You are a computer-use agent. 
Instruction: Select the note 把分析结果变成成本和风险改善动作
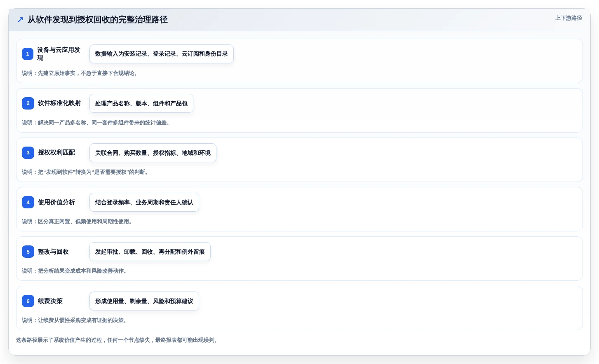pos(75,271)
